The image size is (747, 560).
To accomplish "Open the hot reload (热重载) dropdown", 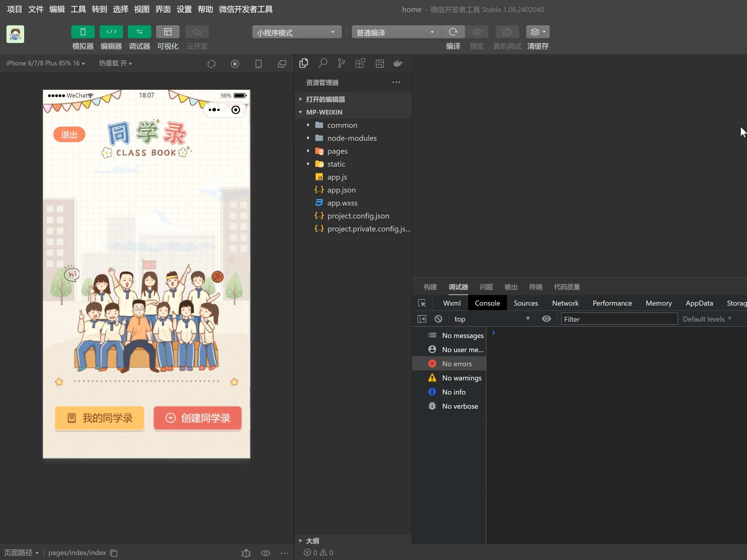I will (x=115, y=63).
